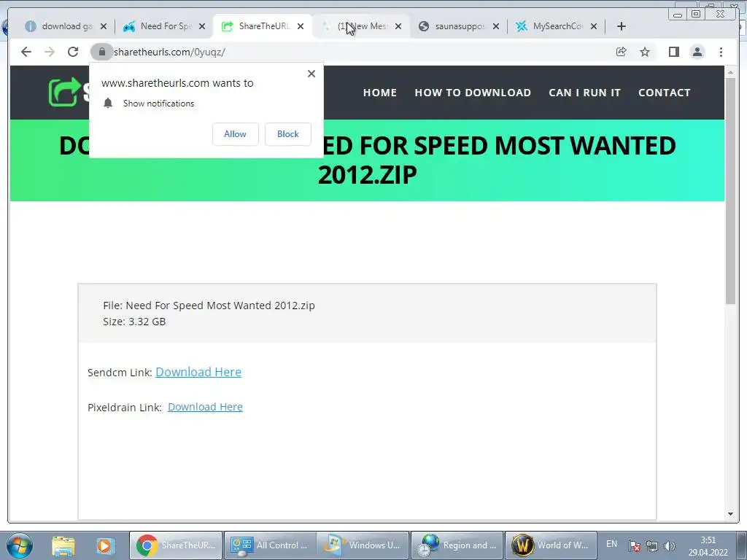Open the CONTACT page
Screen dimensions: 747x560
(x=664, y=93)
